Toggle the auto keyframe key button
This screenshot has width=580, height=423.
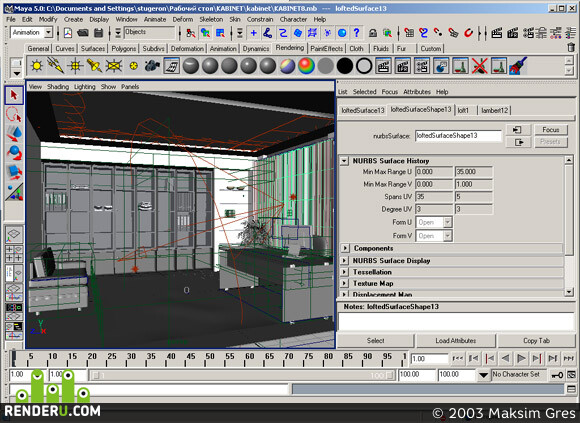tap(557, 375)
